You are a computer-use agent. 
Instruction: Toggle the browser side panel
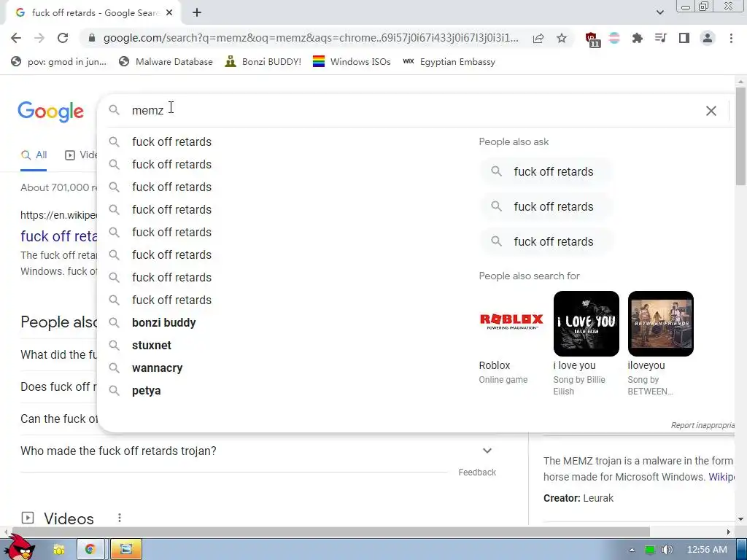pos(684,38)
